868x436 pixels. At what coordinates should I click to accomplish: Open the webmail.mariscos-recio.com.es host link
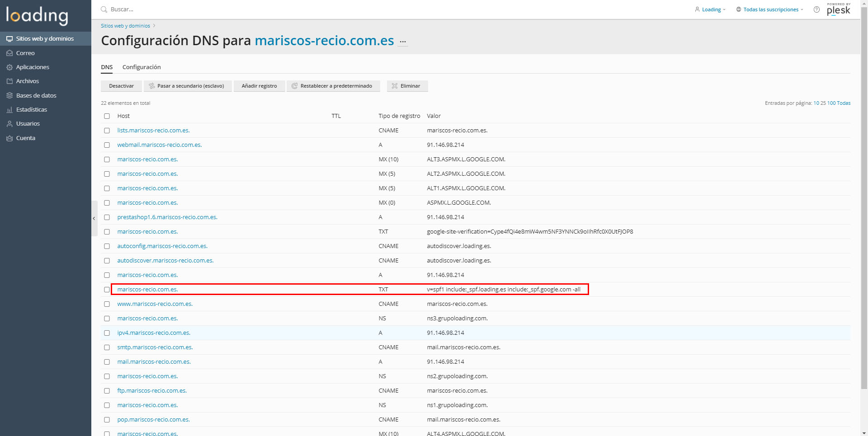click(160, 145)
